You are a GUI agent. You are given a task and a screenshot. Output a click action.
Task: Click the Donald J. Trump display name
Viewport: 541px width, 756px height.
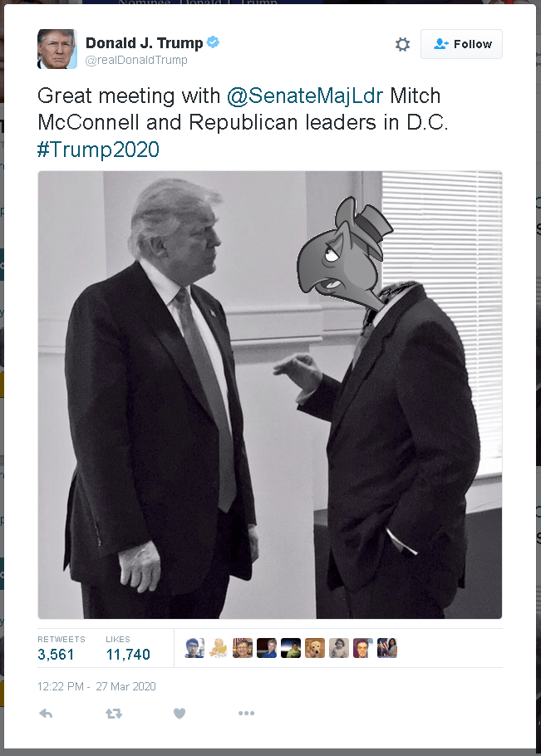click(x=144, y=43)
